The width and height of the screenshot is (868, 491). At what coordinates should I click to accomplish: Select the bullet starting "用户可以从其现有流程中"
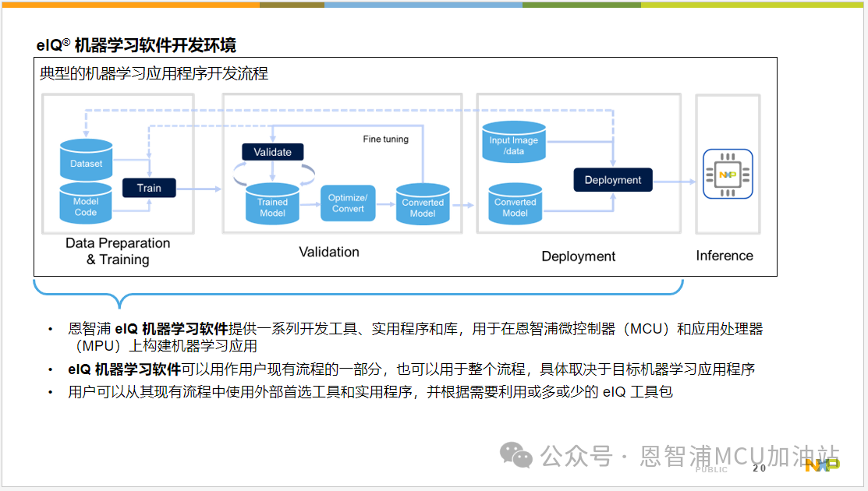pos(370,392)
